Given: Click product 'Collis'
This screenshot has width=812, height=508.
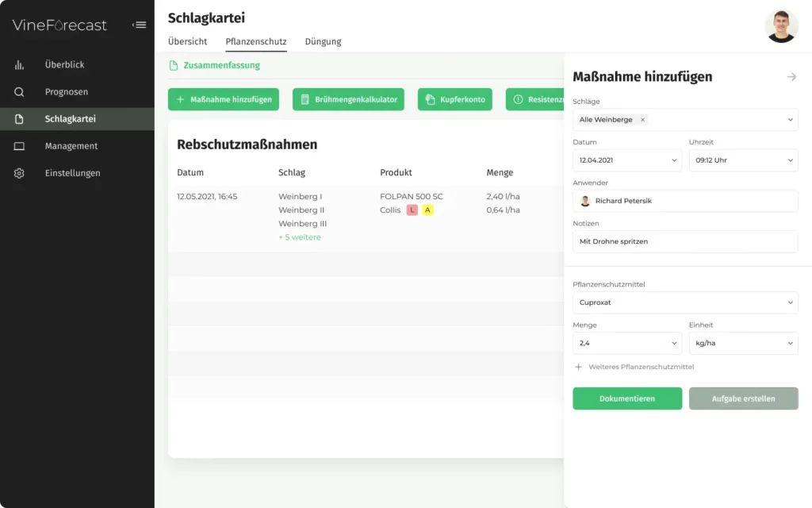Looking at the screenshot, I should (390, 210).
